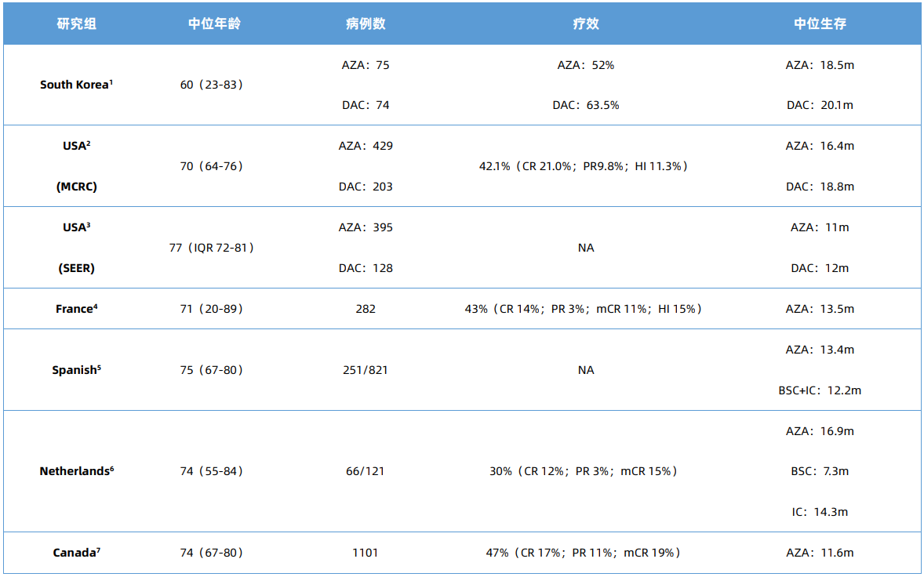Image resolution: width=924 pixels, height=577 pixels.
Task: Click the 251/821 case count value
Action: click(x=366, y=370)
